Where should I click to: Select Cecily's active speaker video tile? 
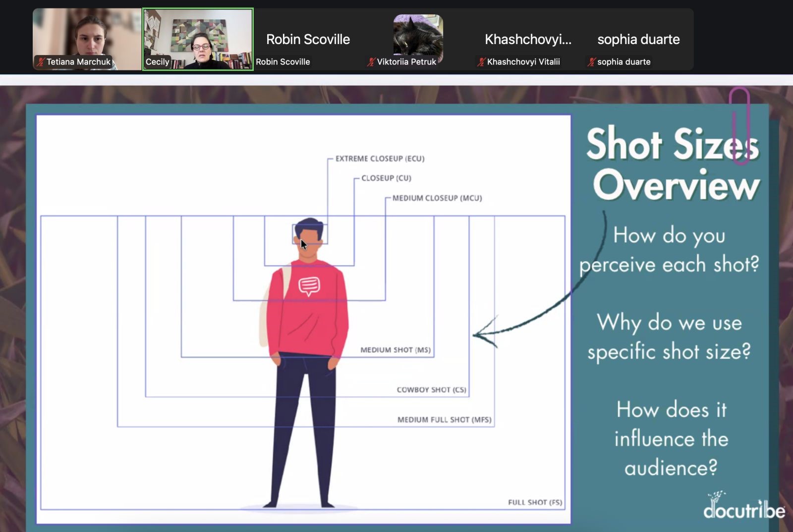(198, 39)
